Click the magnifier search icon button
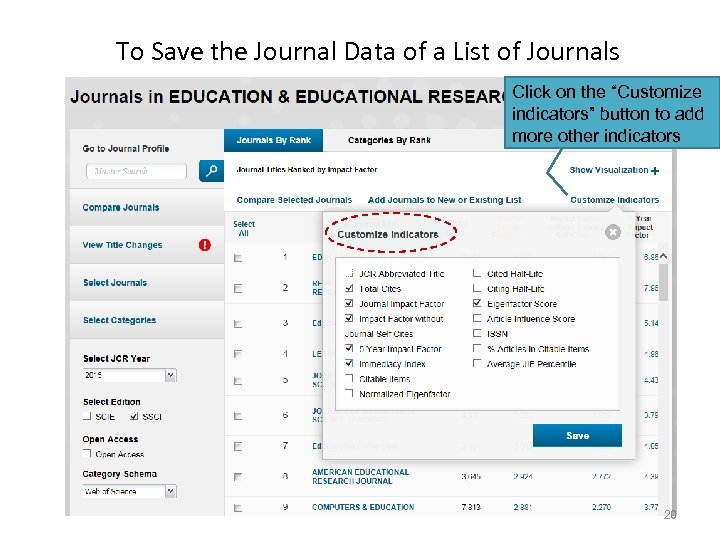 click(211, 171)
